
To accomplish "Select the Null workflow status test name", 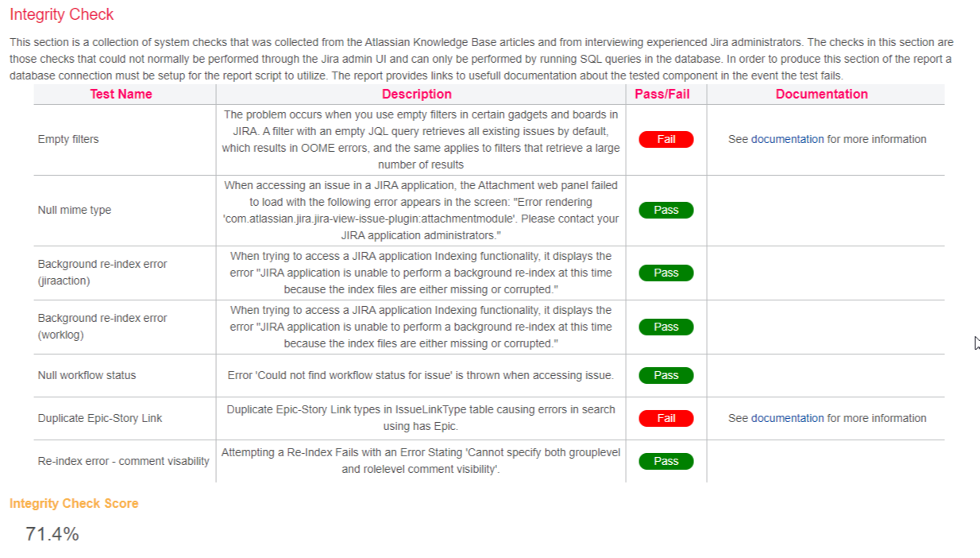I will click(x=87, y=375).
